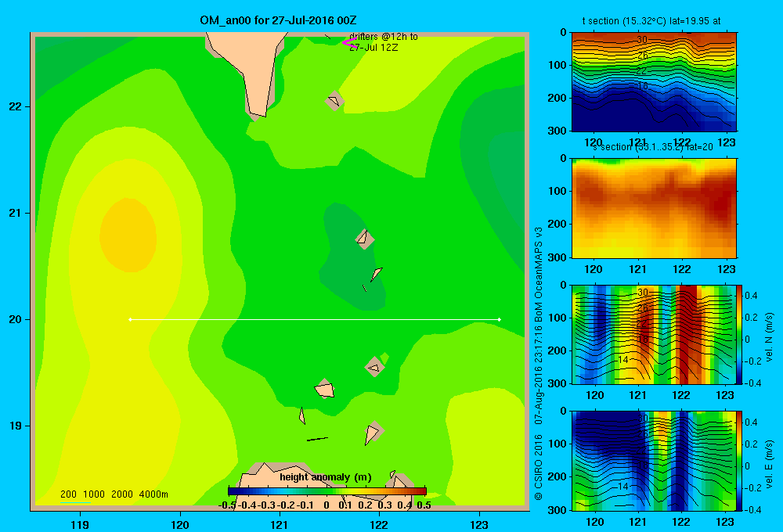The height and width of the screenshot is (532, 783).
Task: Click the '14' isotherm label in the vel. N plot
Action: pos(622,359)
